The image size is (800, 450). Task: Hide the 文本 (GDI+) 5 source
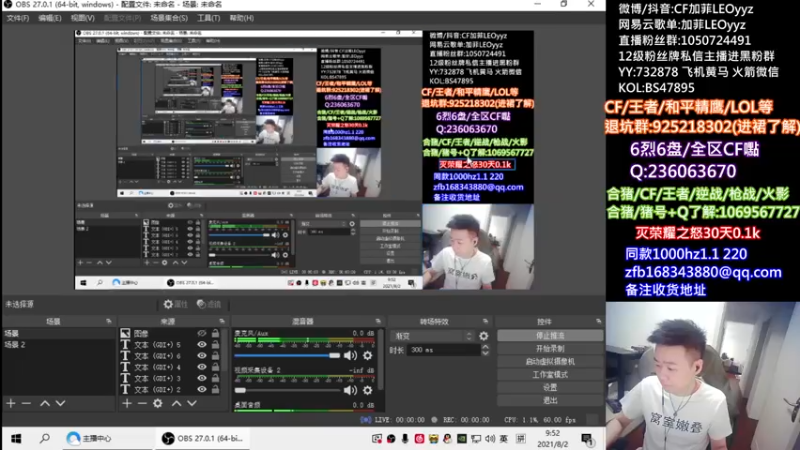coord(202,344)
